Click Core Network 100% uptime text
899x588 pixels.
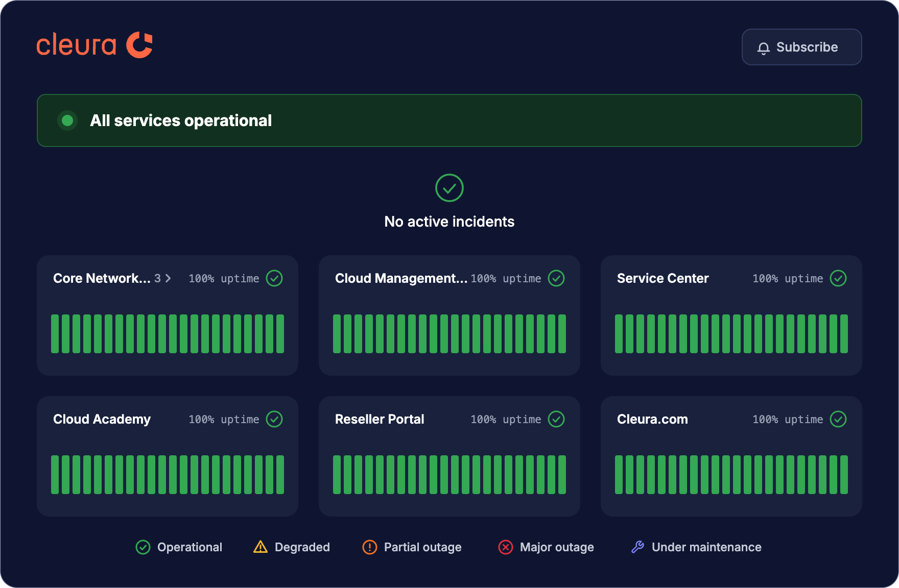[x=224, y=278]
